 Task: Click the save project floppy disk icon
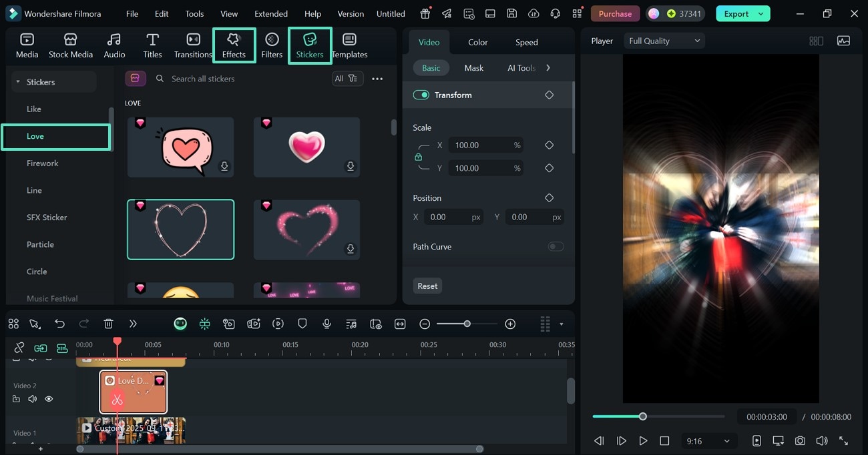pyautogui.click(x=511, y=13)
